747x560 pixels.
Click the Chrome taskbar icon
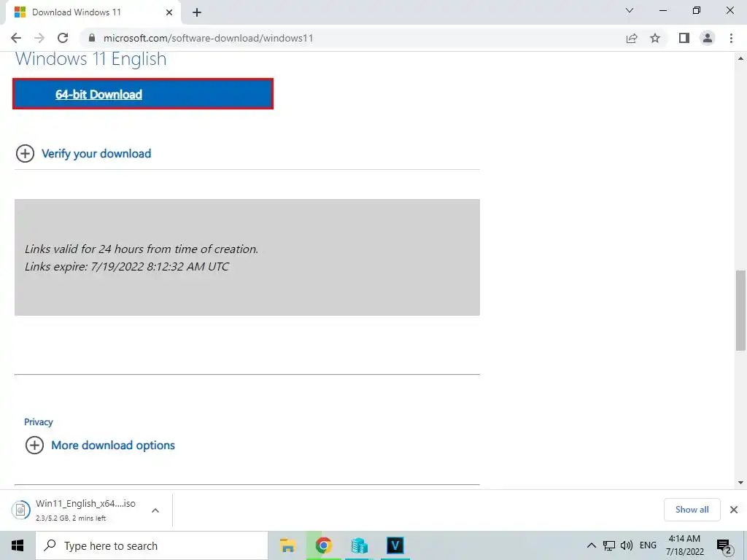point(323,545)
